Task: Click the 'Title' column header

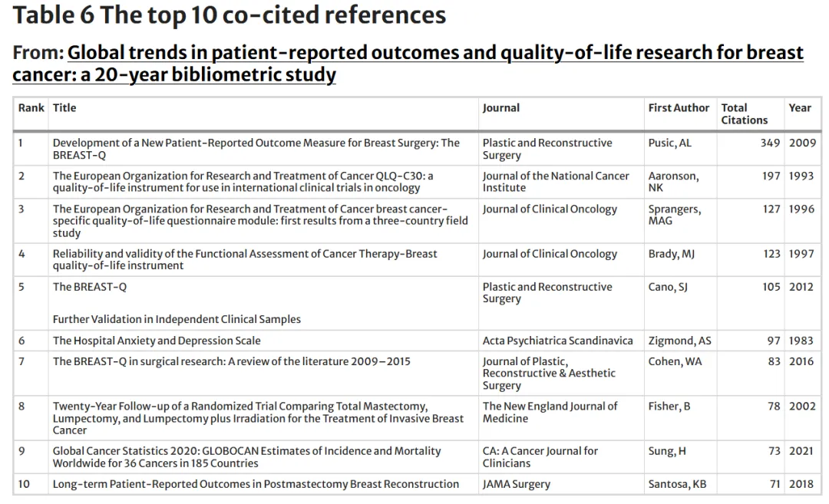Action: coord(64,107)
